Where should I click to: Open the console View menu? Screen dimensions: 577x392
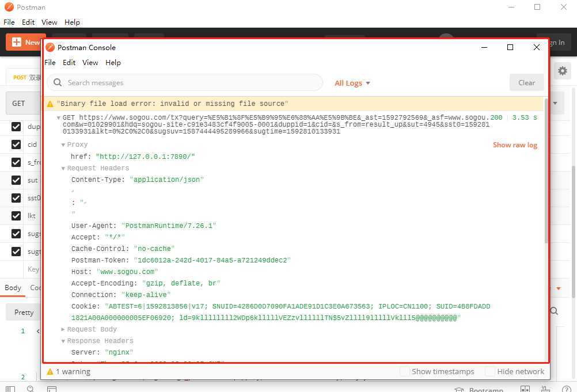click(x=90, y=63)
